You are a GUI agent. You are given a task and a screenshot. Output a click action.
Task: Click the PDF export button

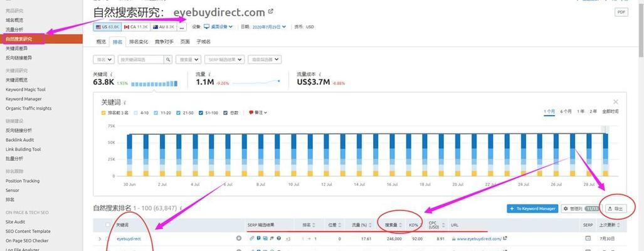(621, 12)
